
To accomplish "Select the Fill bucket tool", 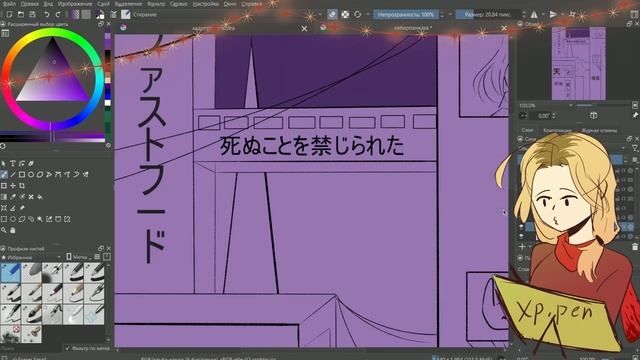I will pos(40,197).
